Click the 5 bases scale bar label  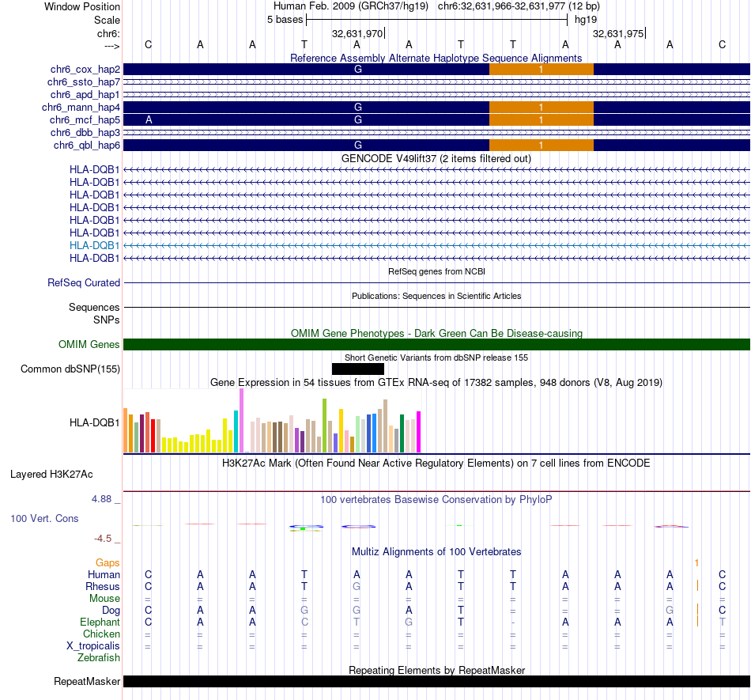(285, 20)
